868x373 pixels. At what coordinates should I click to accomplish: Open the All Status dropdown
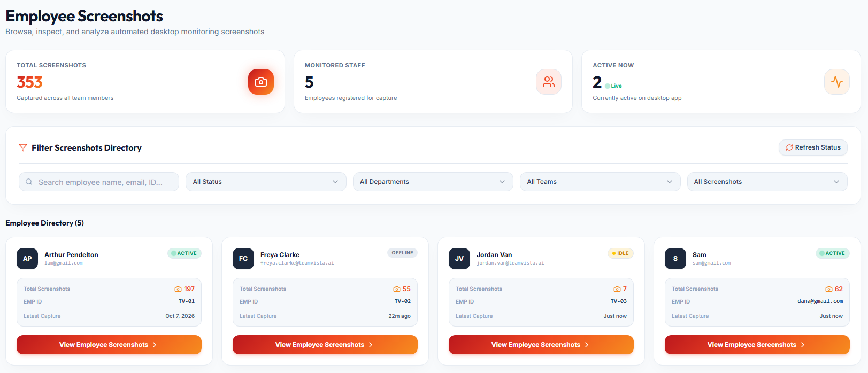[266, 182]
